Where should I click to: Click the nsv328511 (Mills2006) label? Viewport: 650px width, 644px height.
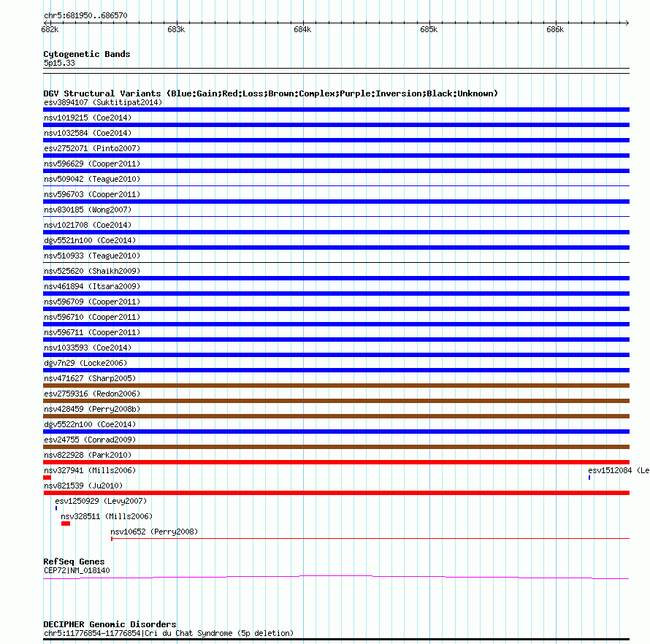[x=107, y=516]
